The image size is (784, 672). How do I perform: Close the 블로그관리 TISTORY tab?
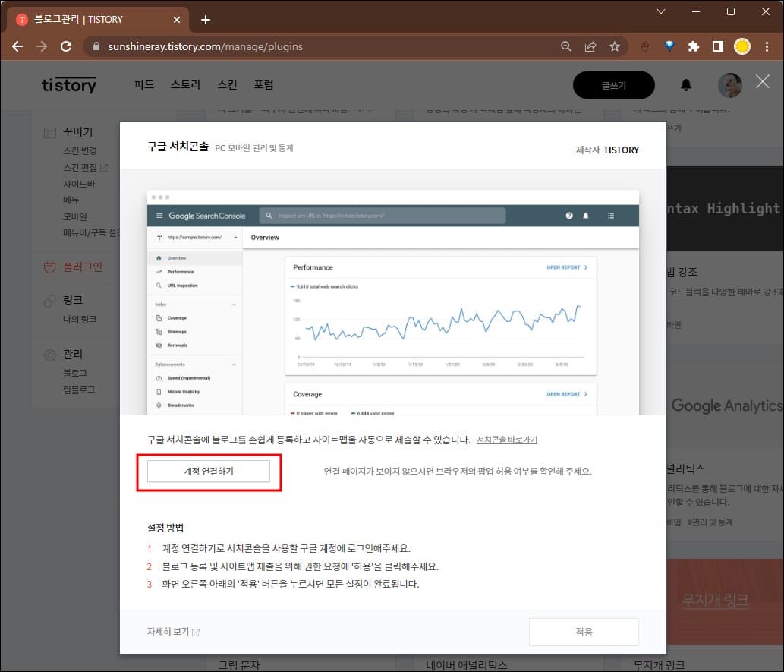pos(177,20)
